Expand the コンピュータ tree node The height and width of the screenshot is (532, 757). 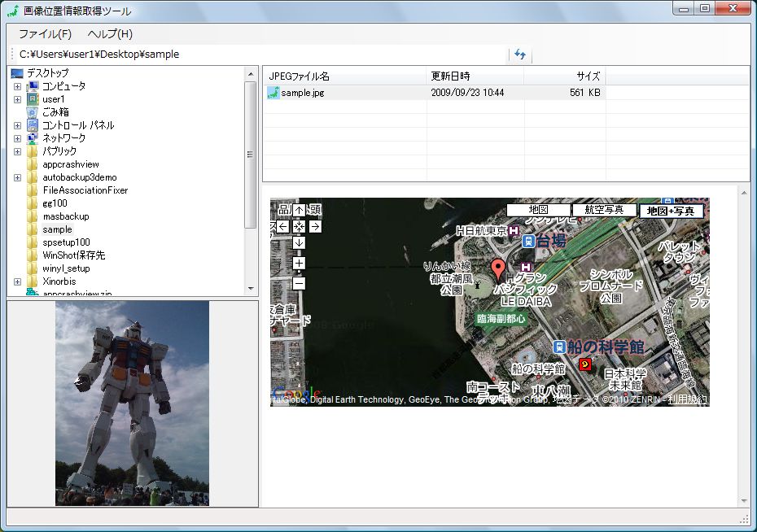[17, 87]
